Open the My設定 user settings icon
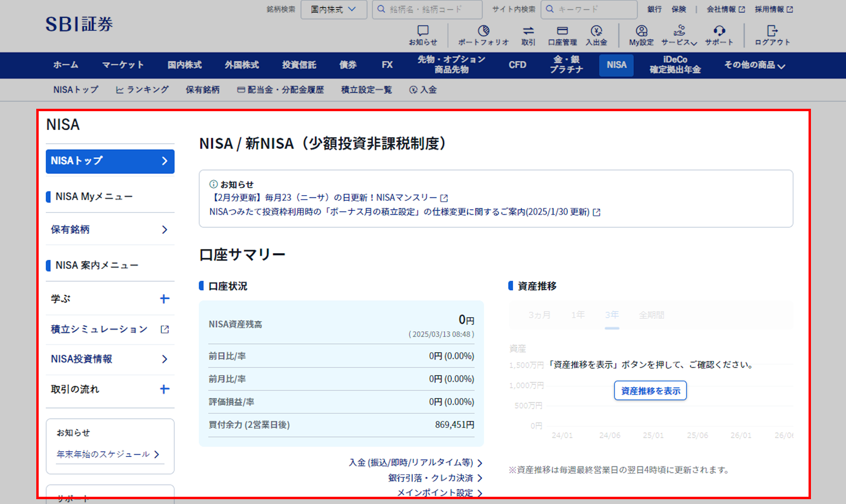 click(x=642, y=31)
